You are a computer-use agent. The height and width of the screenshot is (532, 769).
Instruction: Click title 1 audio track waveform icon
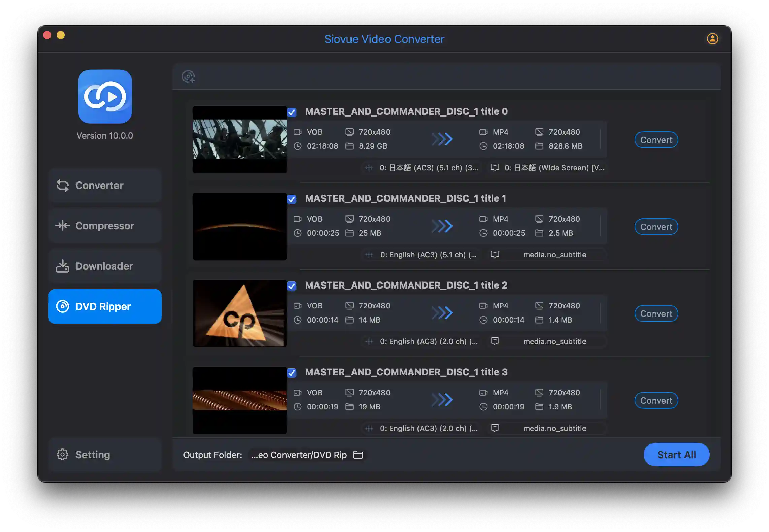point(369,255)
